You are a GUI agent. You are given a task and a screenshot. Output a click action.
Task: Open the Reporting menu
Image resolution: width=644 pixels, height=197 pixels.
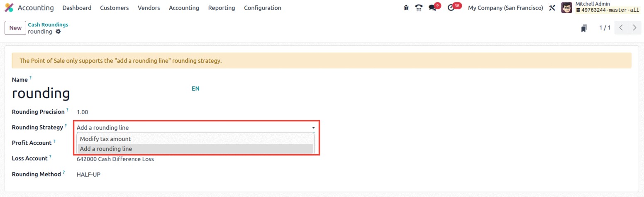pyautogui.click(x=222, y=8)
